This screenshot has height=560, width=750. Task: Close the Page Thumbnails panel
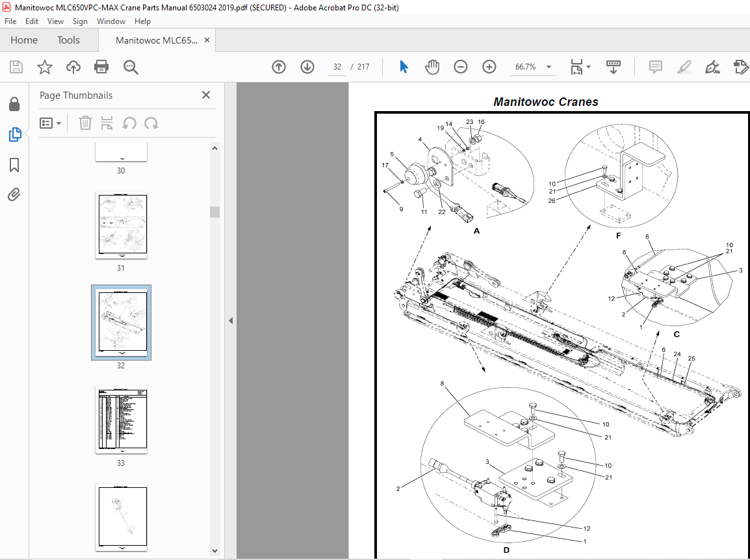point(206,95)
